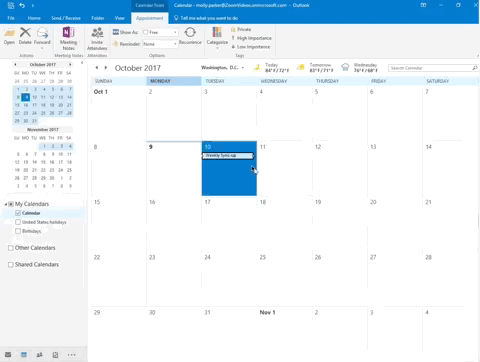Viewport: 480px width, 362px height.
Task: Switch to Mail view in navigation bar
Action: pos(8,355)
